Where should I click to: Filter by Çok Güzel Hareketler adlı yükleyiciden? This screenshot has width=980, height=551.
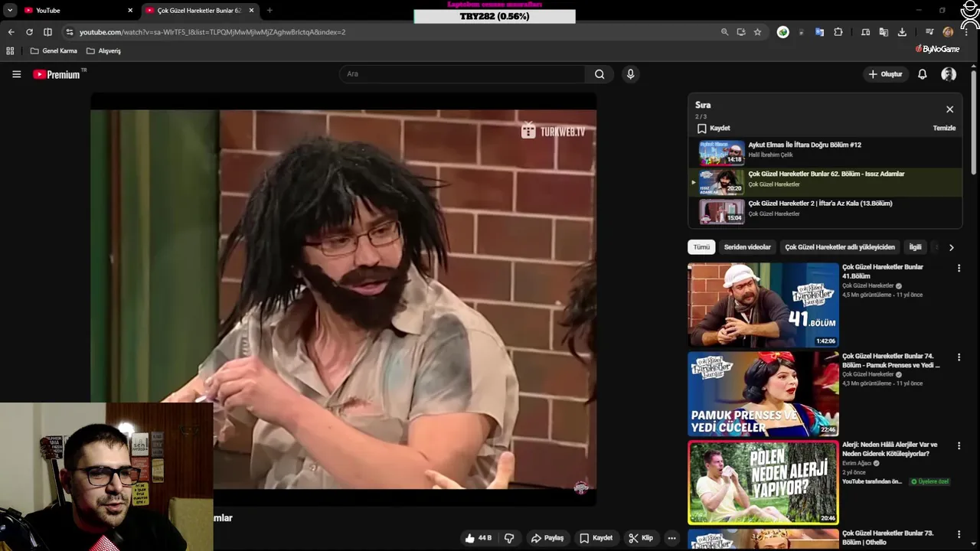click(840, 247)
